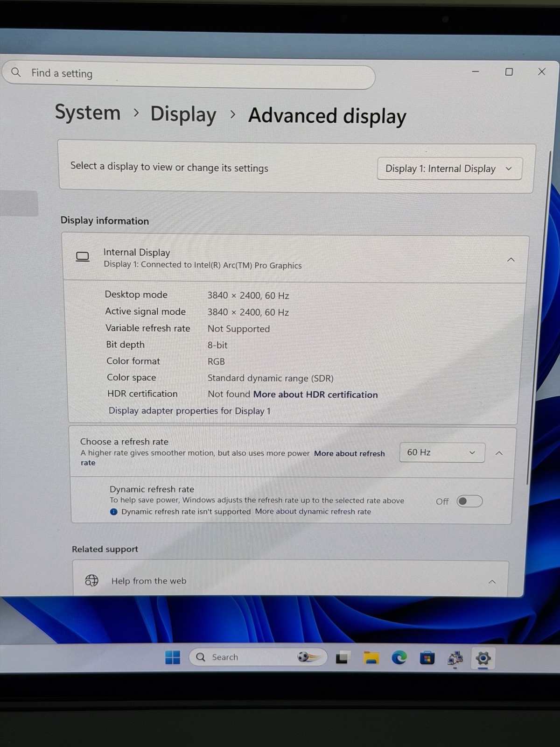
Task: Click the Display information heading
Action: (x=105, y=220)
